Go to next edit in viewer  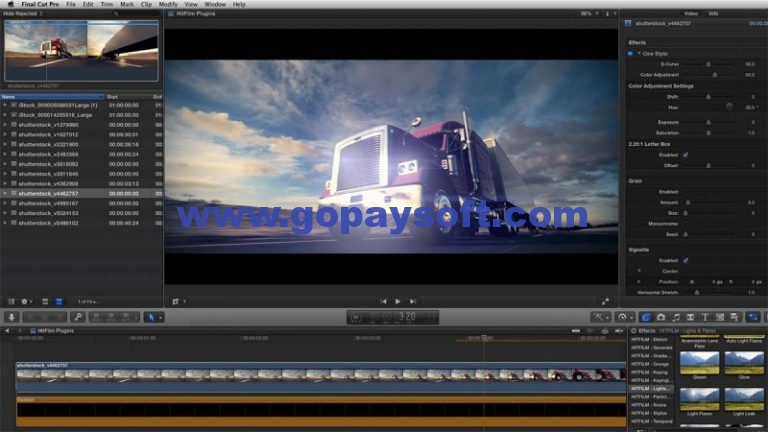(x=413, y=302)
